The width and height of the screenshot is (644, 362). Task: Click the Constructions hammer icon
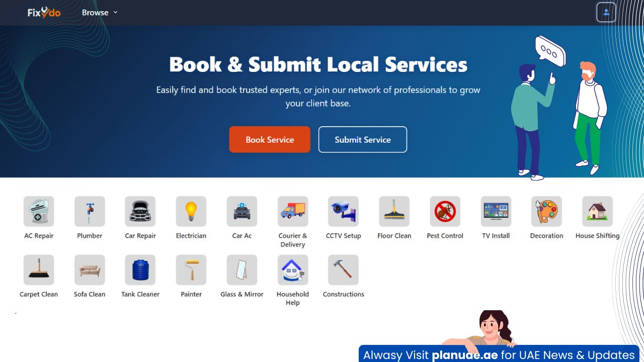tap(343, 270)
